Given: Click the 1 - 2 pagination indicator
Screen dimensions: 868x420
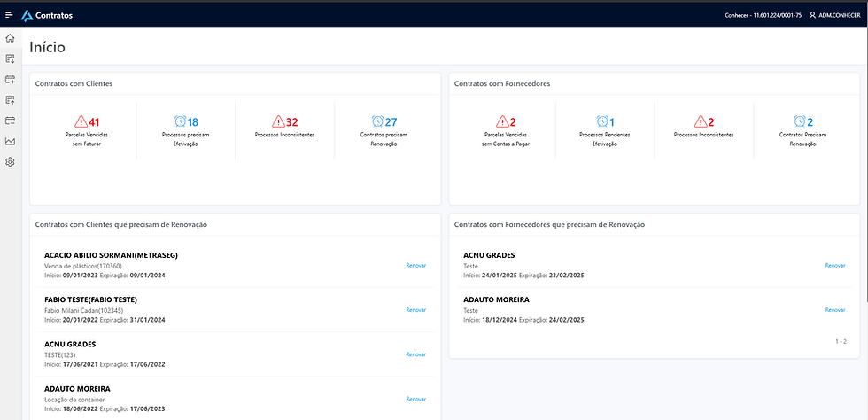Looking at the screenshot, I should coord(841,342).
